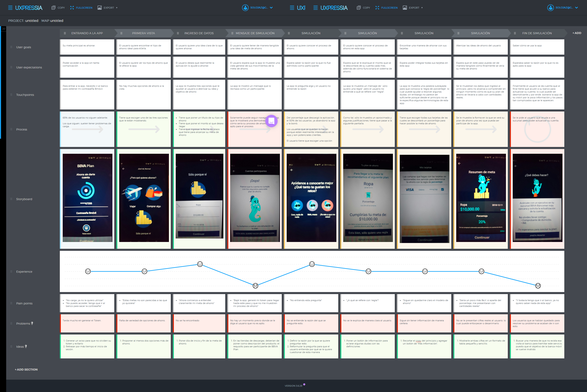This screenshot has height=392, width=587.
Task: Open the ¡Oops! storyboard image
Action: pyautogui.click(x=255, y=198)
